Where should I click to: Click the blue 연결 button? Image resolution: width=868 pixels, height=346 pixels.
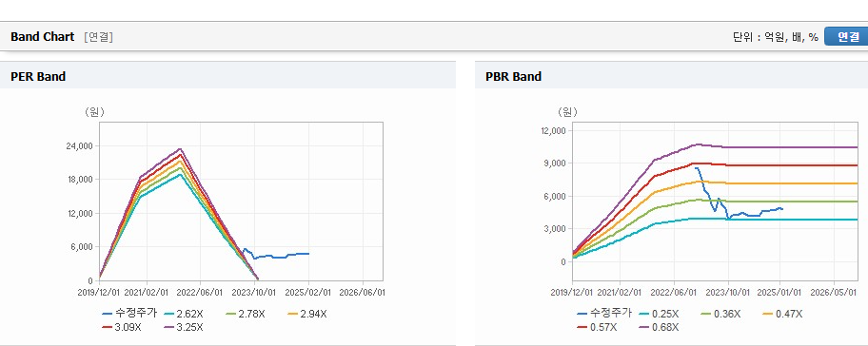[x=846, y=37]
